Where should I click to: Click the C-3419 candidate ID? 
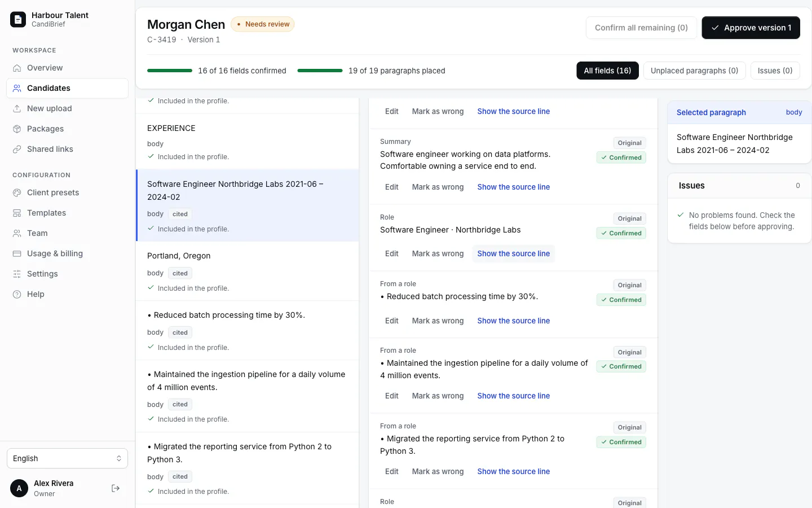point(162,40)
